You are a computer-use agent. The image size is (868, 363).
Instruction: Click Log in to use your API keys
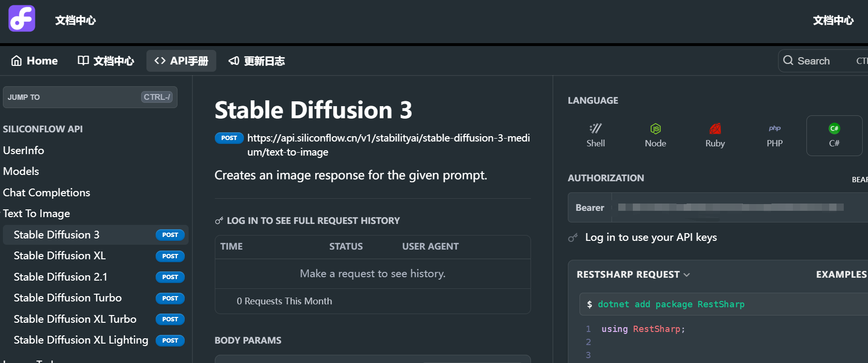pyautogui.click(x=651, y=237)
